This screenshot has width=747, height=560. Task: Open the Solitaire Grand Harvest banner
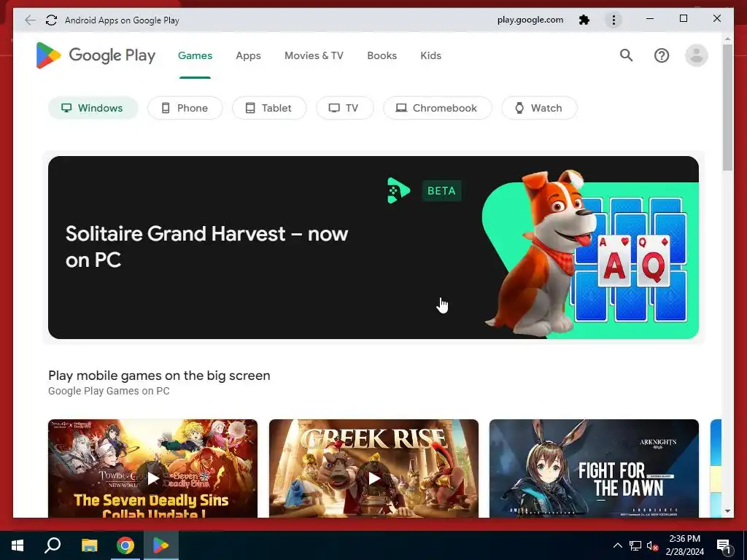pos(373,247)
